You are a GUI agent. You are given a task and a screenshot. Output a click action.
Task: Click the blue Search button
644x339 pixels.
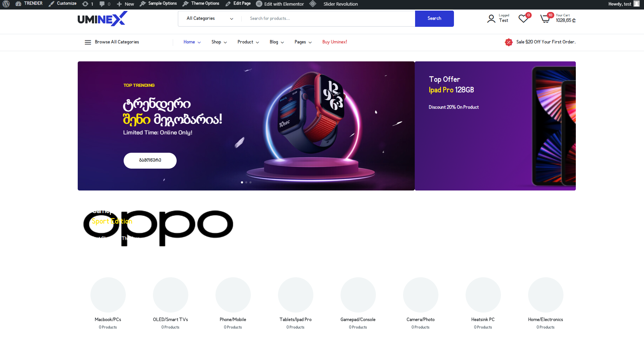tap(434, 19)
